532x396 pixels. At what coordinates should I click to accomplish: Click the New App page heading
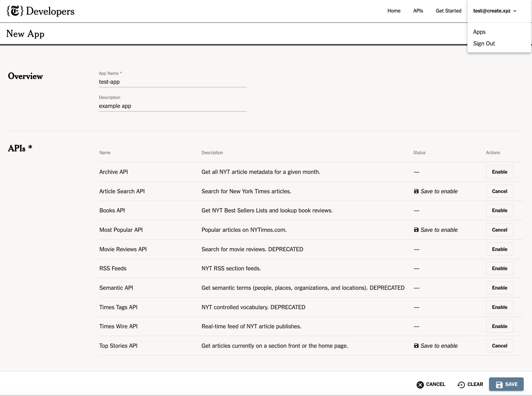point(25,34)
